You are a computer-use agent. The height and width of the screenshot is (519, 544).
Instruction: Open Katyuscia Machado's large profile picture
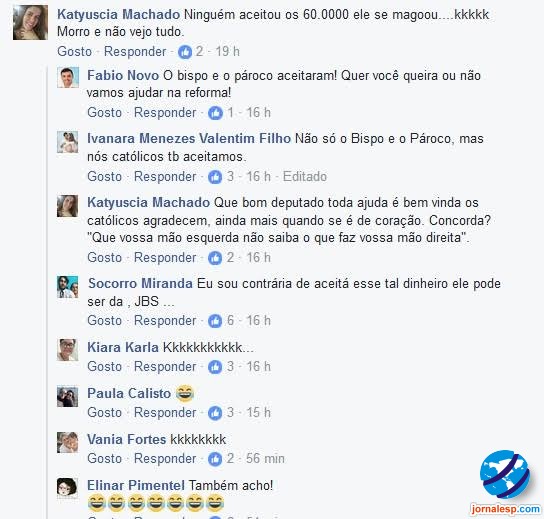tap(31, 23)
